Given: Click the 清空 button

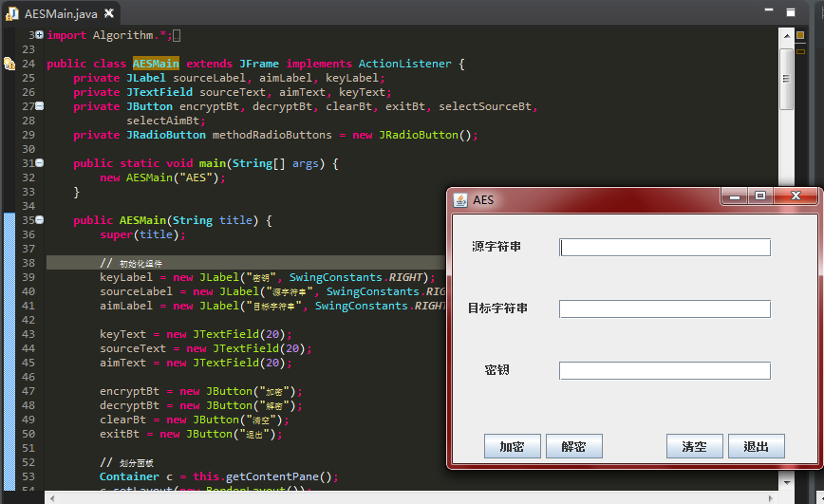Looking at the screenshot, I should pos(695,446).
